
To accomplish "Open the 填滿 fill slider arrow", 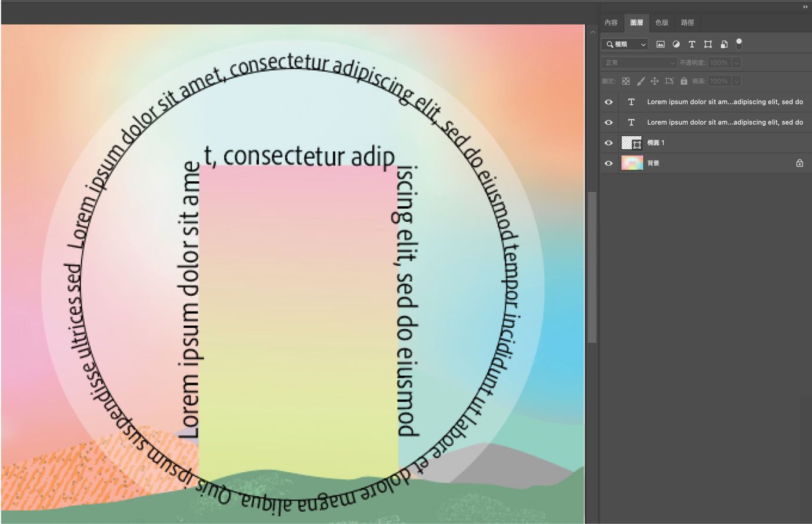I will (737, 81).
